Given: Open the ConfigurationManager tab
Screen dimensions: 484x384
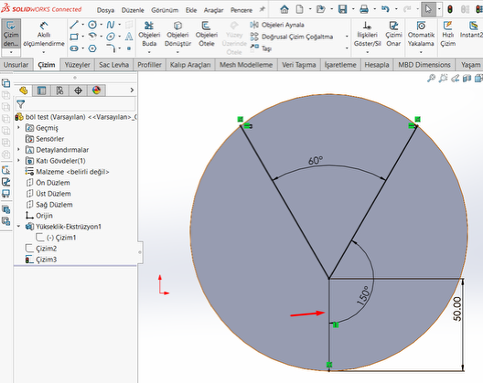Looking at the screenshot, I should click(x=60, y=90).
